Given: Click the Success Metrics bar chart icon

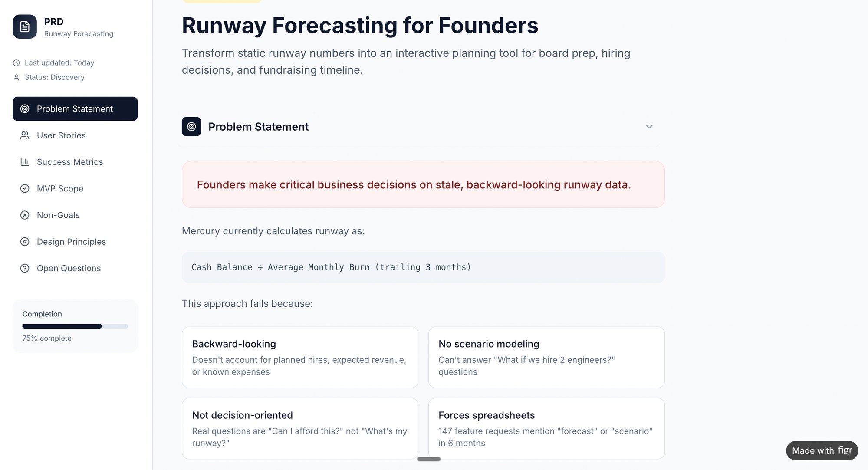Looking at the screenshot, I should pos(25,162).
